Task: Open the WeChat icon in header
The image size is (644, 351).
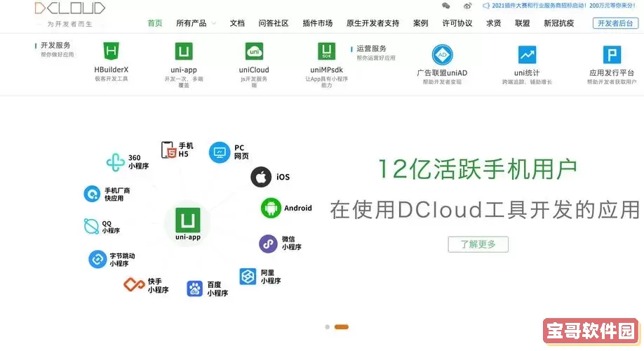Action: [445, 6]
